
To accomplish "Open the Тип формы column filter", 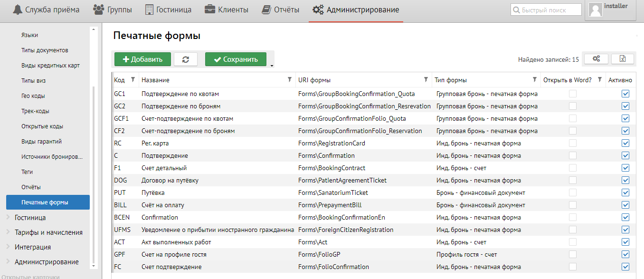I will click(x=535, y=79).
